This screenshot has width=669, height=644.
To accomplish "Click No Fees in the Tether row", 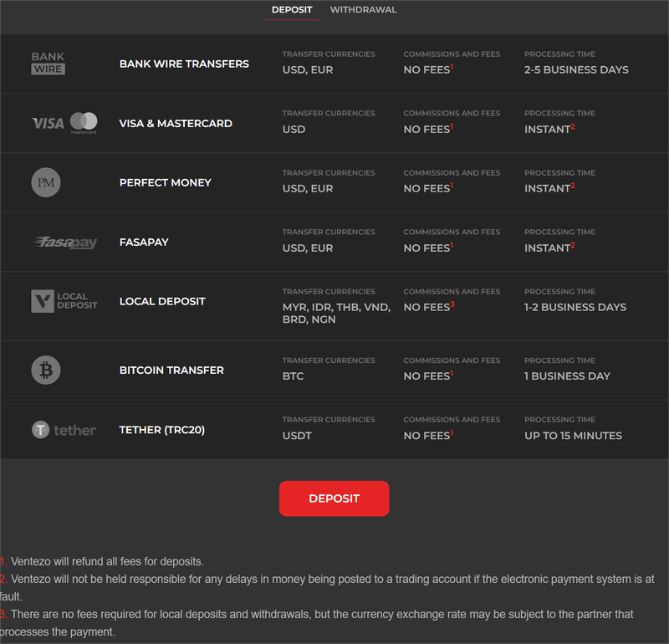I will pyautogui.click(x=428, y=435).
